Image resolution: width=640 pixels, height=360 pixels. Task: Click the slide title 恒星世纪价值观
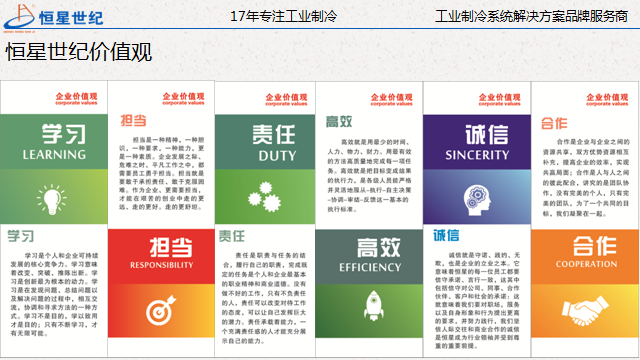(x=79, y=52)
